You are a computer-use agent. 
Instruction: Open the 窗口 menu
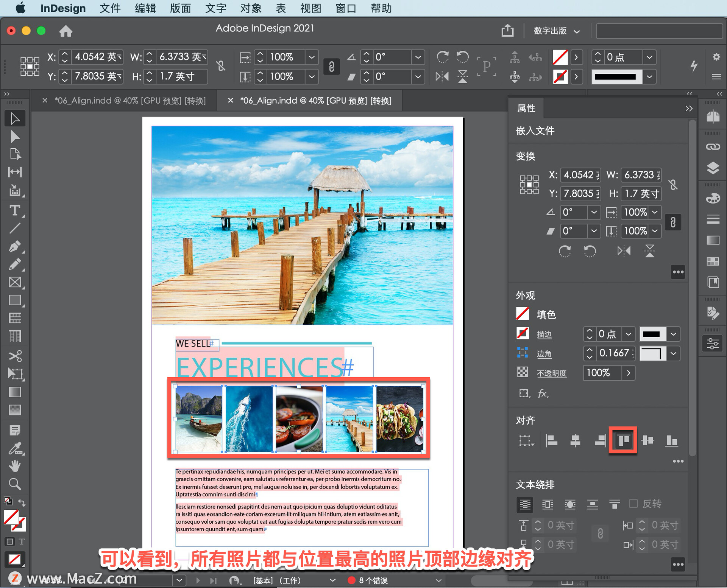point(346,8)
